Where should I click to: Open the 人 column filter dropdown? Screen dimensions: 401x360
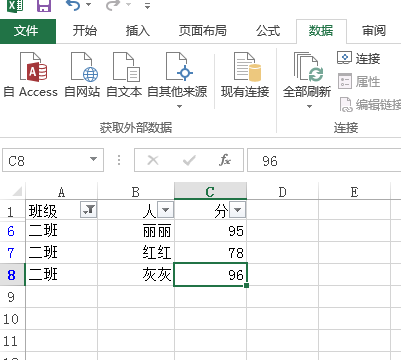coord(165,210)
